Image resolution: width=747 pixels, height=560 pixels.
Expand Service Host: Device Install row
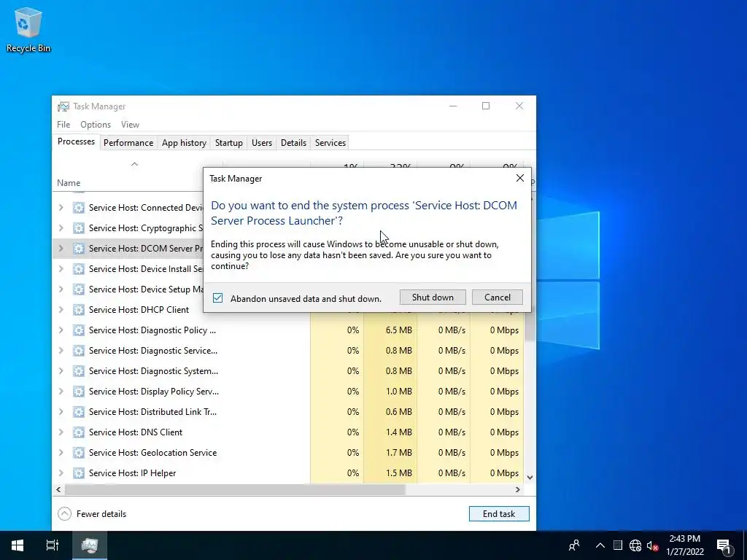[x=61, y=269]
